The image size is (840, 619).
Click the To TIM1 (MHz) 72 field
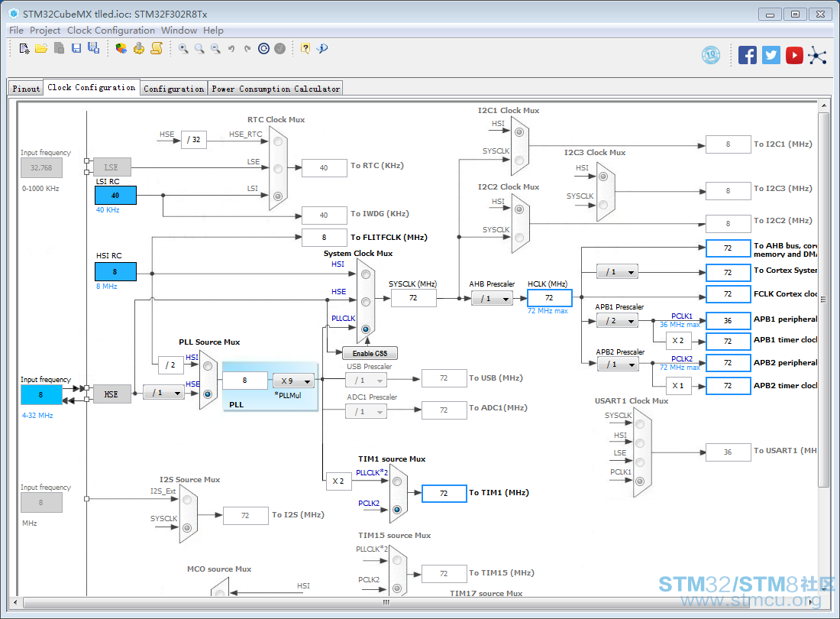click(x=444, y=493)
